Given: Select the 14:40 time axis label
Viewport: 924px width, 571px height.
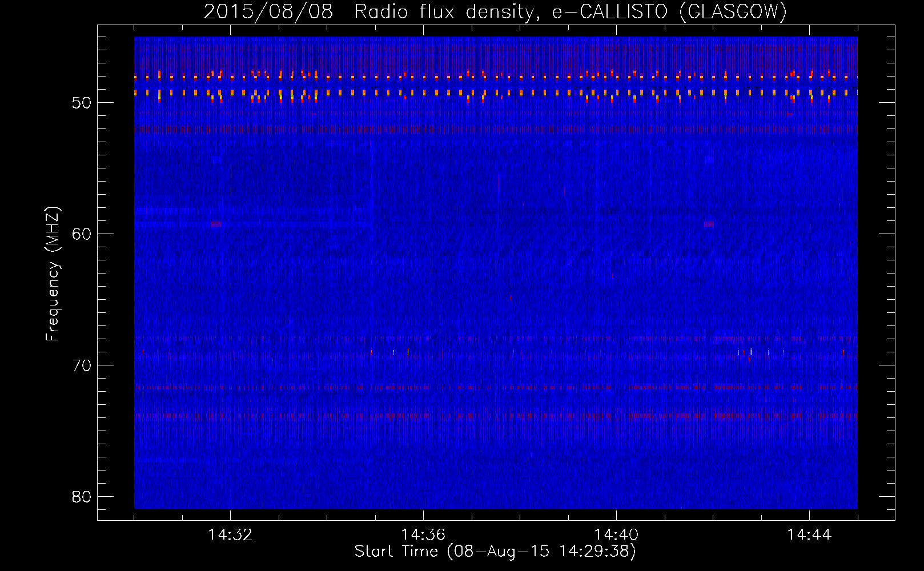Looking at the screenshot, I should click(616, 535).
